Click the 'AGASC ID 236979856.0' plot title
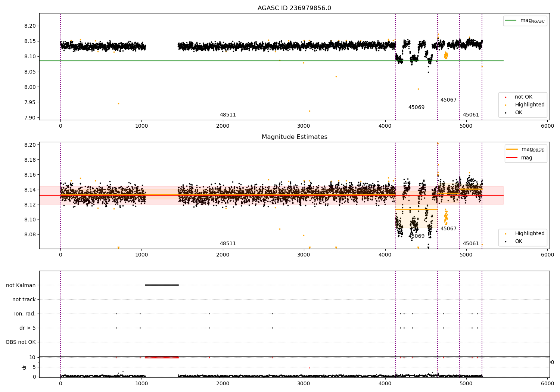The image size is (560, 392). point(294,8)
